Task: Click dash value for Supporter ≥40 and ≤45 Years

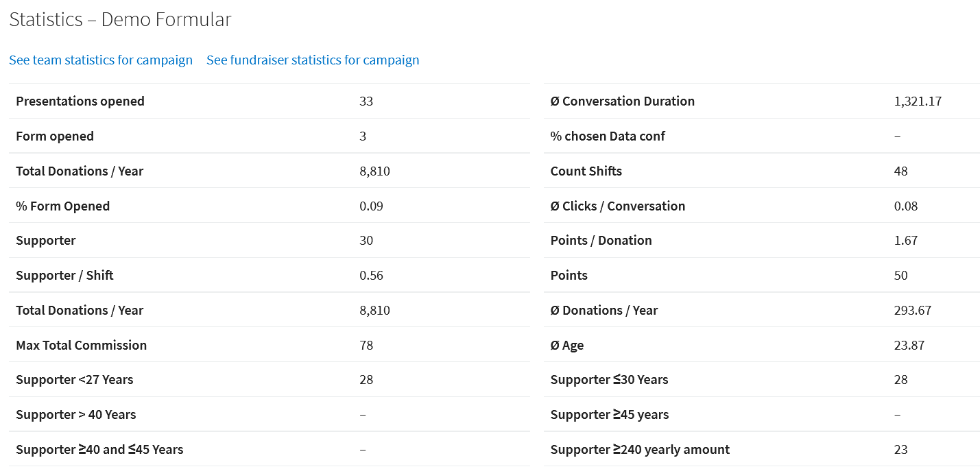Action: point(363,449)
